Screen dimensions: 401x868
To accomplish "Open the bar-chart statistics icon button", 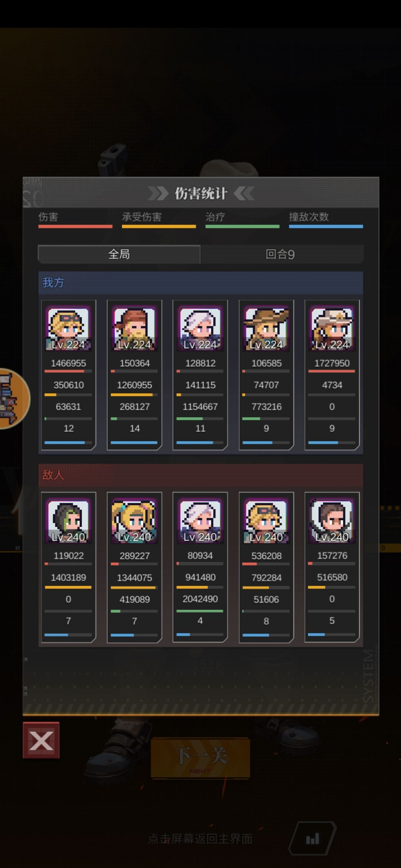I will 312,839.
